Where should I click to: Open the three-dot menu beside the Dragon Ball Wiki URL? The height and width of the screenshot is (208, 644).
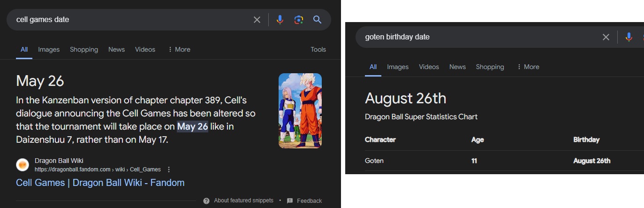[x=169, y=169]
